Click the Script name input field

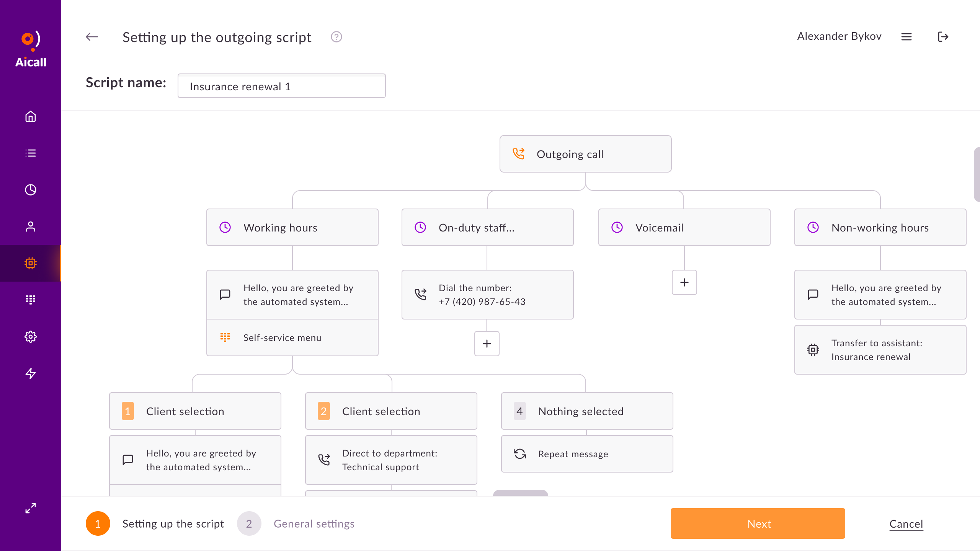click(281, 86)
